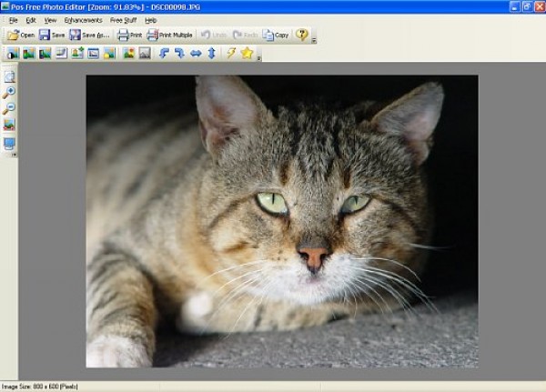
Task: Open help via the yellow question mark icon
Action: click(302, 35)
